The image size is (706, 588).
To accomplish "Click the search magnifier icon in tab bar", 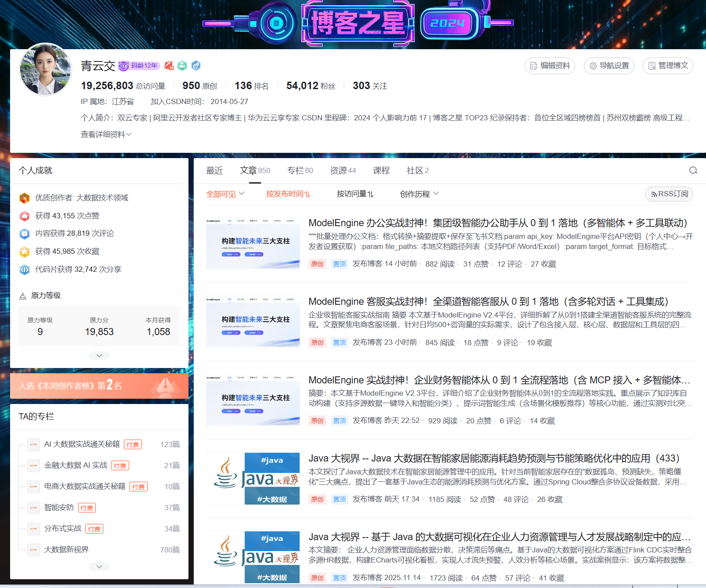I will click(693, 170).
